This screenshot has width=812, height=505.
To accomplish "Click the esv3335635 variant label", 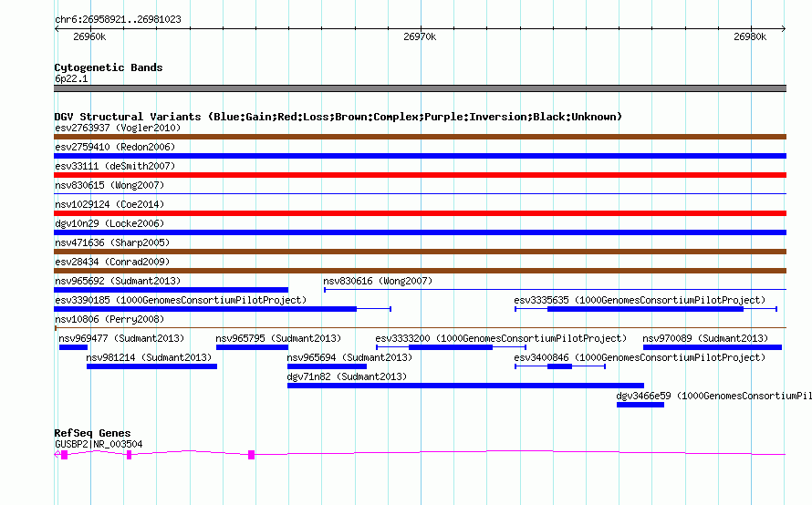I will 640,300.
